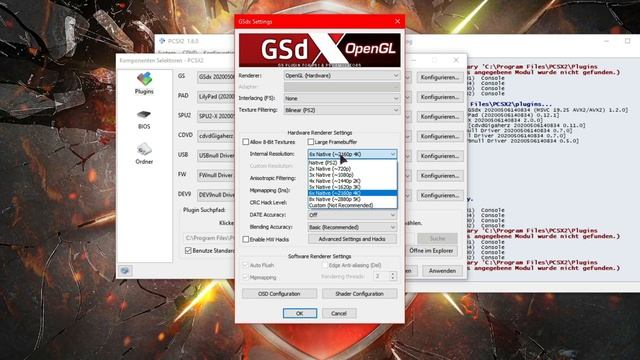Select Custom (Not Recommended) resolution option
Image resolution: width=640 pixels, height=360 pixels.
click(352, 205)
